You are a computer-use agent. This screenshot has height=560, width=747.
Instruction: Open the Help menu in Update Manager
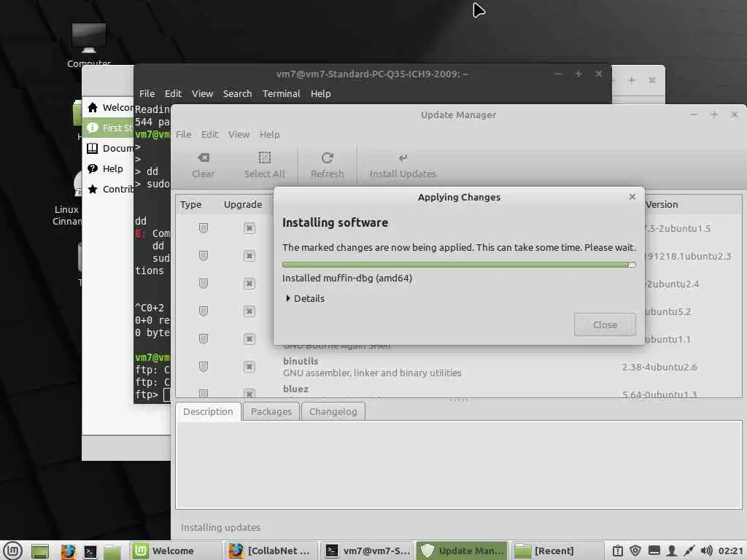click(x=270, y=135)
